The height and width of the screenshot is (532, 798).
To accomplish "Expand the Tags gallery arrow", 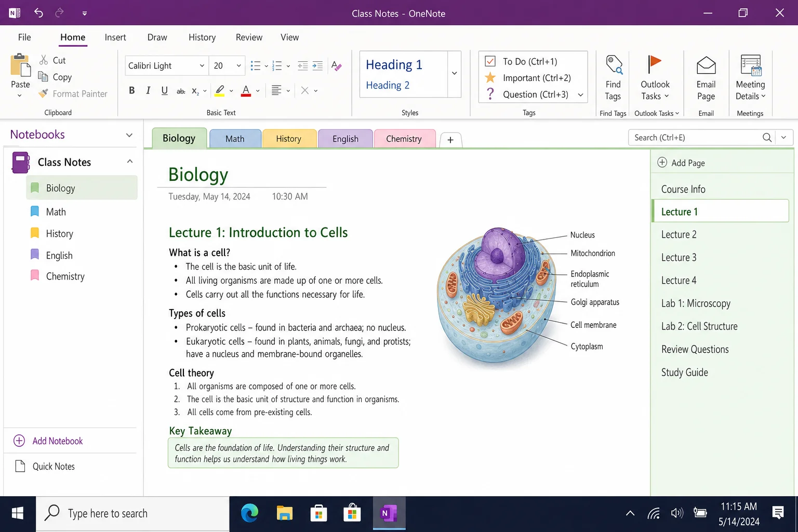I will point(580,95).
